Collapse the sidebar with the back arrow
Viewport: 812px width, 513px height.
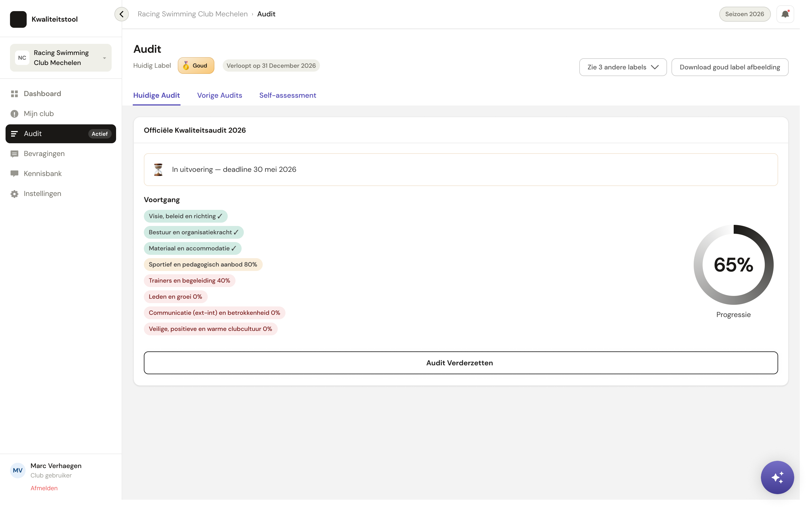pyautogui.click(x=122, y=14)
